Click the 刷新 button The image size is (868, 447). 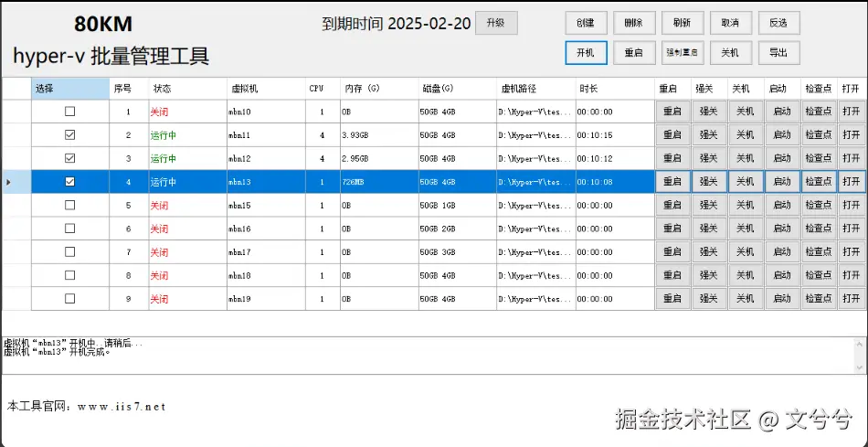pyautogui.click(x=682, y=23)
